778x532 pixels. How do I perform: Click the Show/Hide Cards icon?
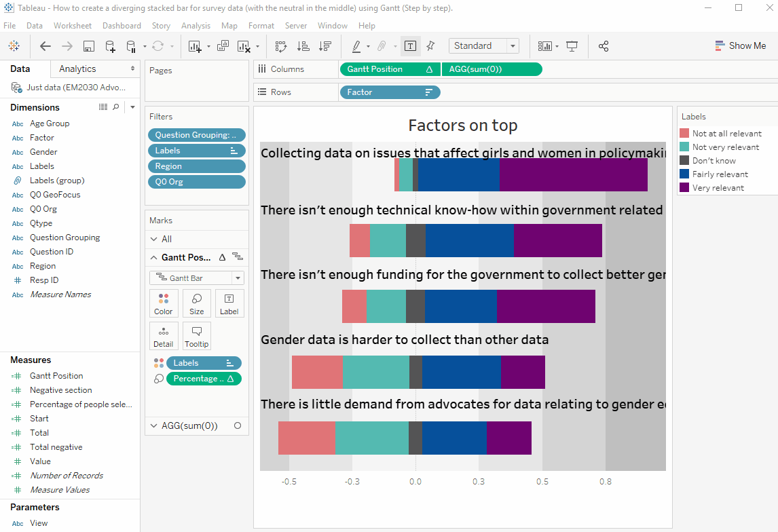point(544,46)
